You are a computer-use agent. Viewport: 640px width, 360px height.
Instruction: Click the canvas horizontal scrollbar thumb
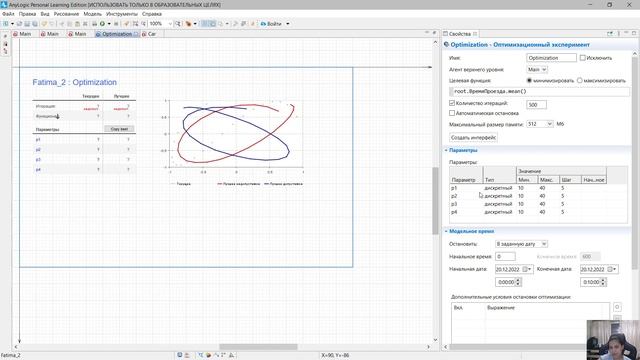pos(258,347)
